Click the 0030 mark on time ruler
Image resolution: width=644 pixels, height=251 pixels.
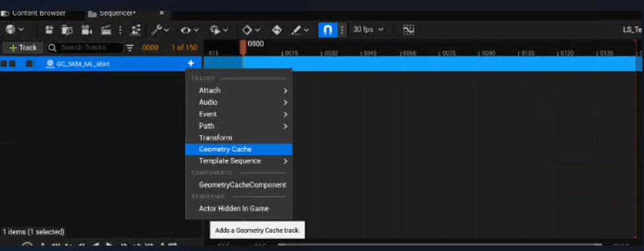tap(331, 54)
